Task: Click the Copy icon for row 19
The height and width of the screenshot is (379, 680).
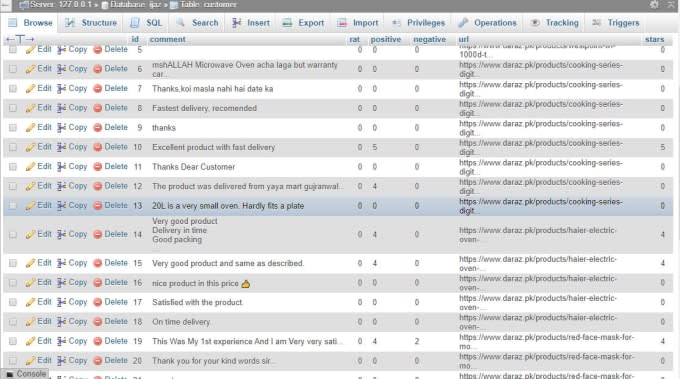Action: (x=62, y=341)
